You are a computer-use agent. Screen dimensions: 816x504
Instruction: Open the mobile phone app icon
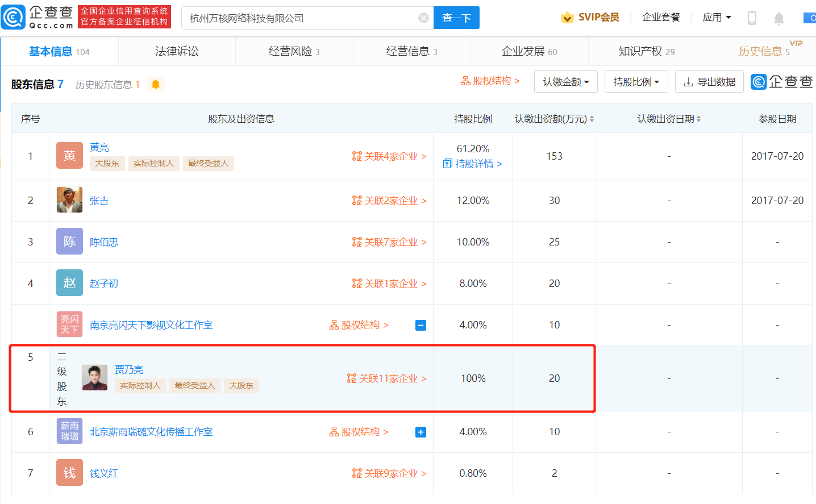click(x=752, y=18)
